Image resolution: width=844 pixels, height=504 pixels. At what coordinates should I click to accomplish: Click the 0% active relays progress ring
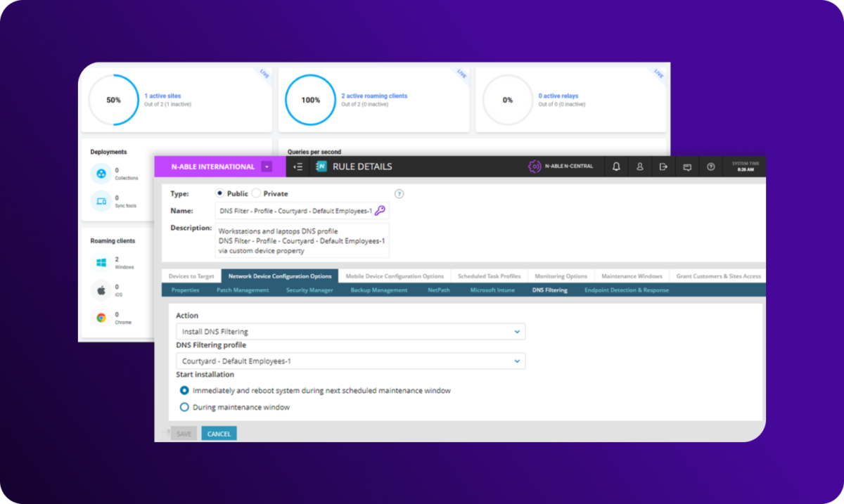507,100
